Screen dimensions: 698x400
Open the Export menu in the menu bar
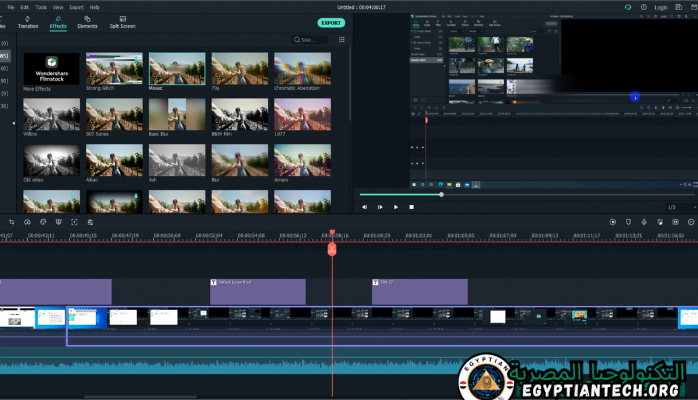tap(76, 7)
